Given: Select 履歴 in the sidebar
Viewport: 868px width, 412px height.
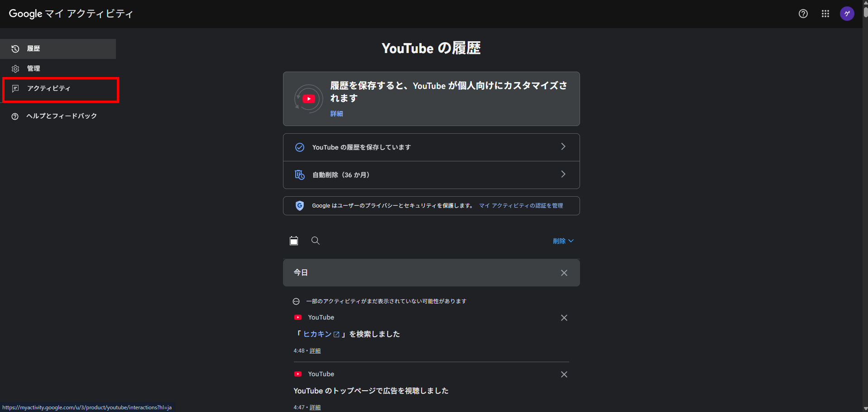Looking at the screenshot, I should (x=58, y=48).
